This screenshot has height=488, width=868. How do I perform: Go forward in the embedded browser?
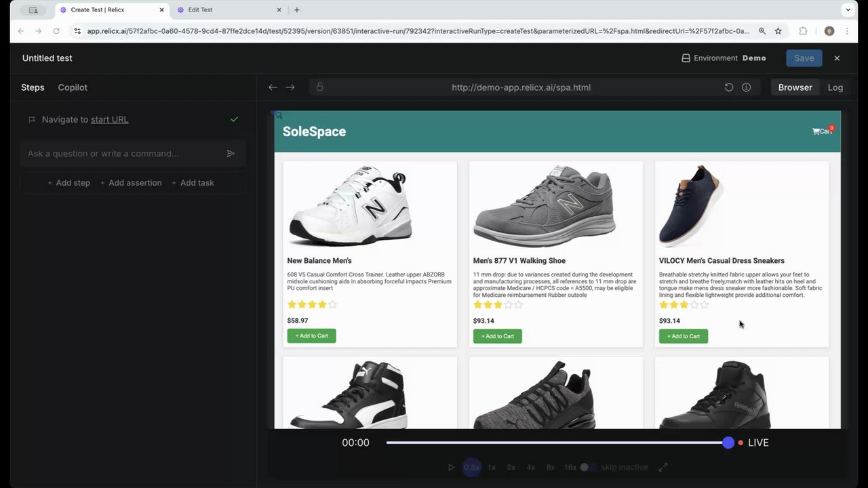pos(290,87)
